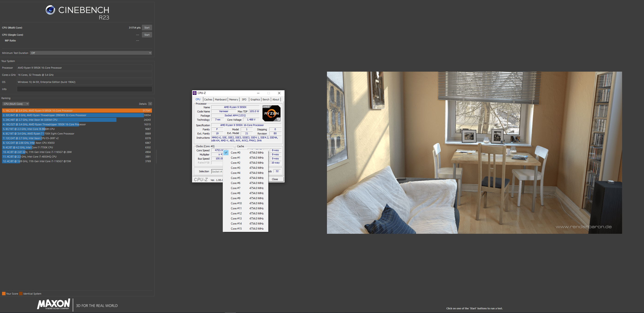This screenshot has width=644, height=313.
Task: Choose Core #7 from the core list
Action: [246, 188]
